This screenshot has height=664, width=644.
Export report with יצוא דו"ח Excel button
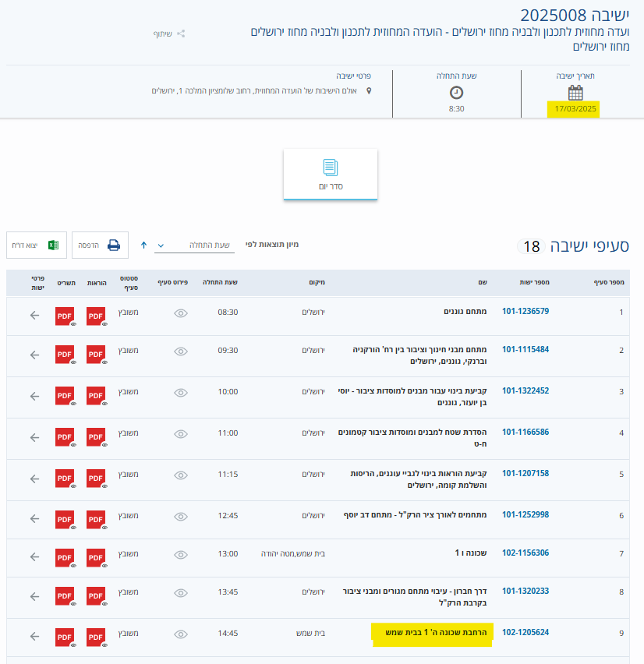pos(37,245)
